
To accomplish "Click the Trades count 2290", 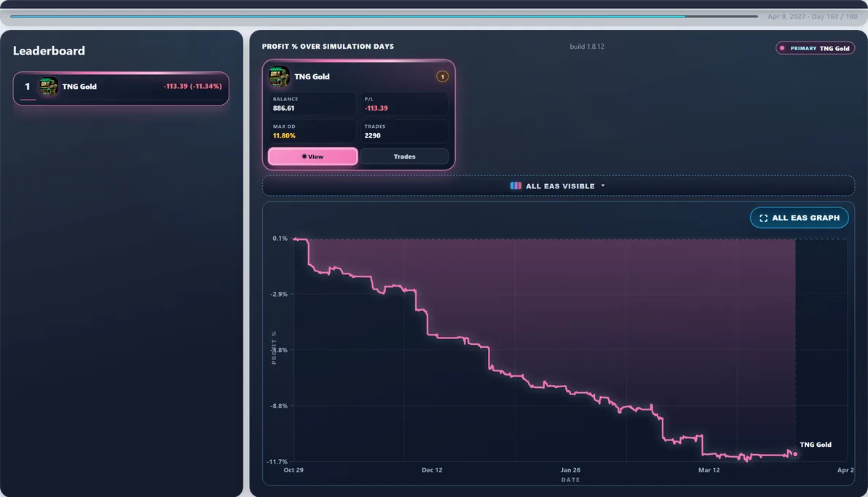I will point(372,135).
